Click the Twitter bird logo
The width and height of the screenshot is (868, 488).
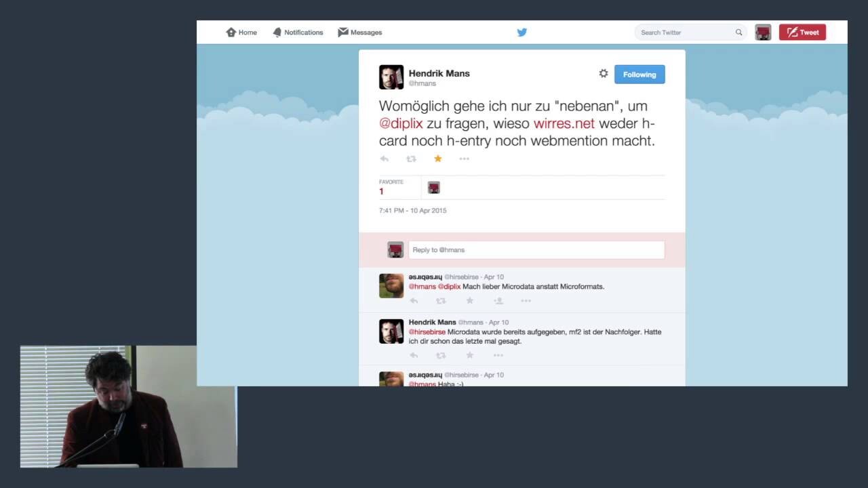[x=522, y=33]
